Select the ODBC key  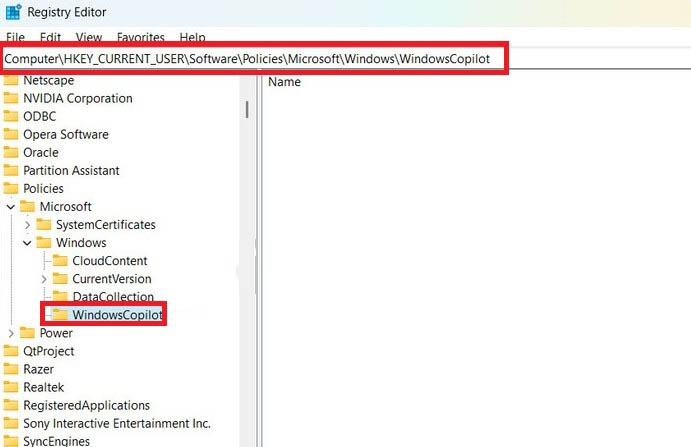pyautogui.click(x=40, y=116)
